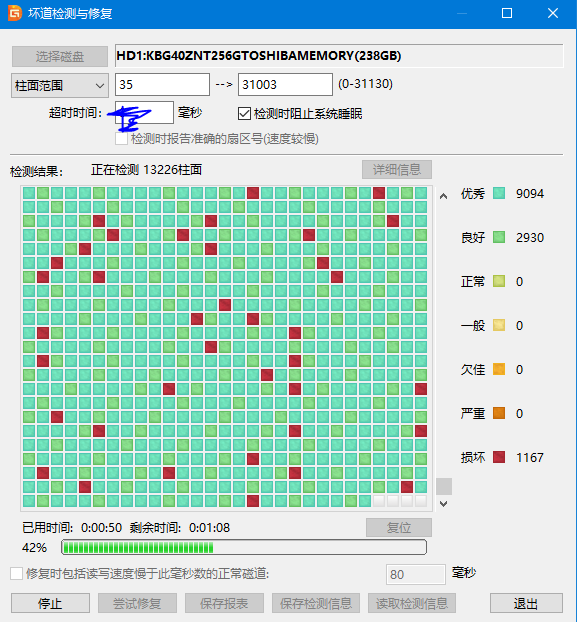Click the 良好 green legend swatch
This screenshot has width=577, height=622.
pos(499,238)
